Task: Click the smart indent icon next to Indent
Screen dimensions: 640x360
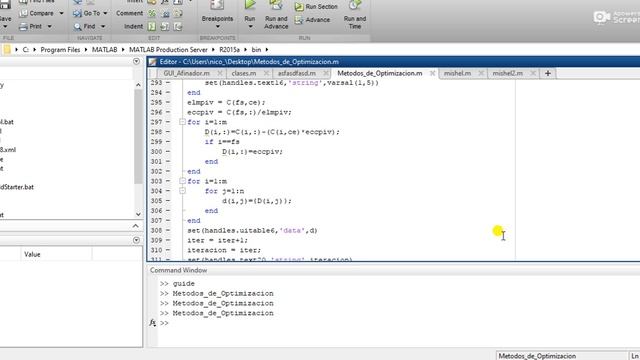Action: [152, 27]
